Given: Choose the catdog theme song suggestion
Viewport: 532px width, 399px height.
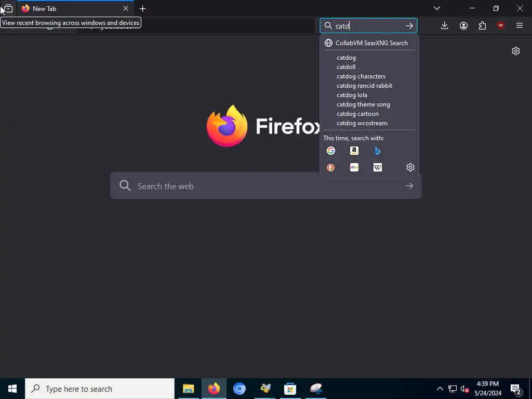Looking at the screenshot, I should [x=369, y=104].
